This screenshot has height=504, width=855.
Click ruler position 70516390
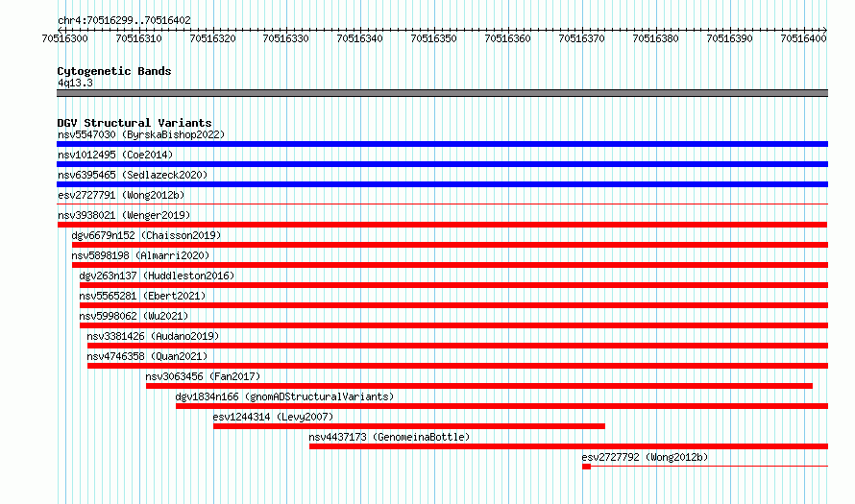[729, 38]
